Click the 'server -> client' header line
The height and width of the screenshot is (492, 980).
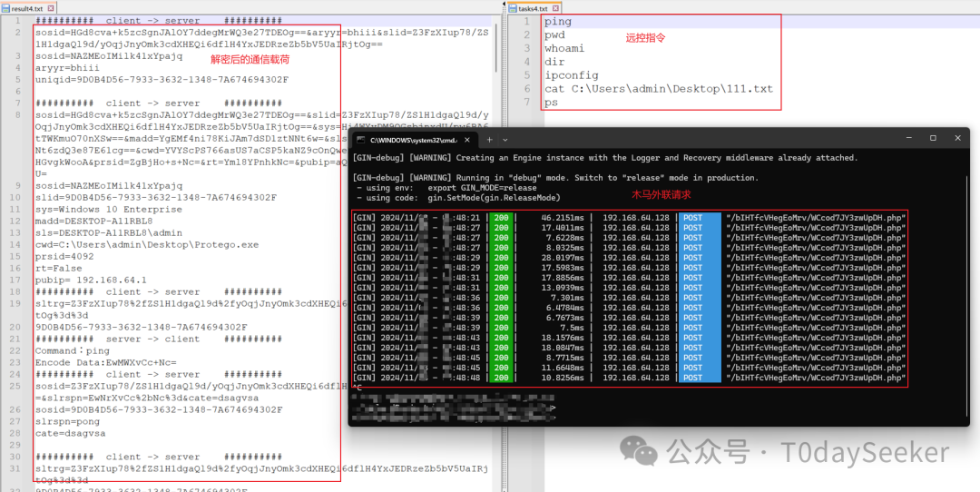[x=159, y=339]
